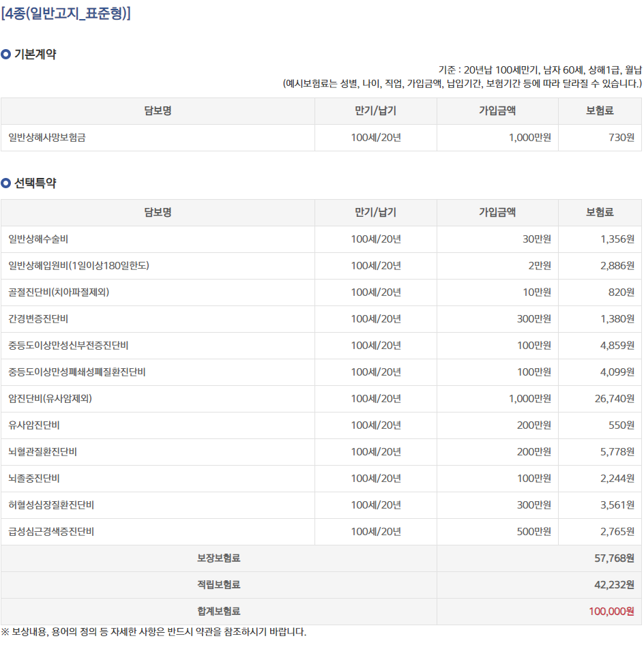Click the 2,886원 premium value
Viewport: 644px width, 645px height.
(617, 266)
